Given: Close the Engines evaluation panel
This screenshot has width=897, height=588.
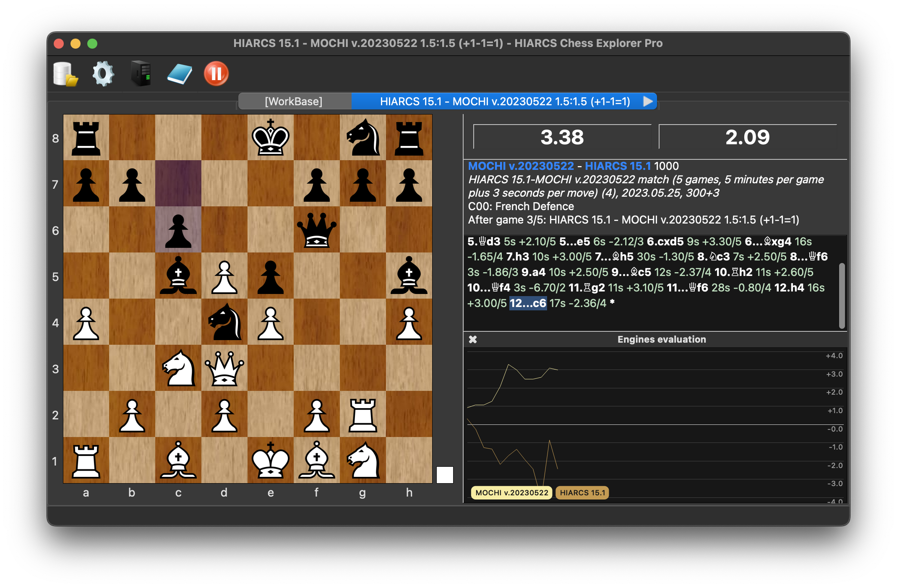Looking at the screenshot, I should coord(473,339).
